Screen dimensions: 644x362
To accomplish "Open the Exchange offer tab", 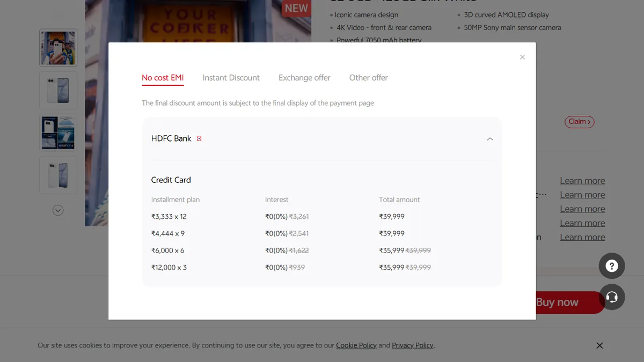I will tap(304, 78).
